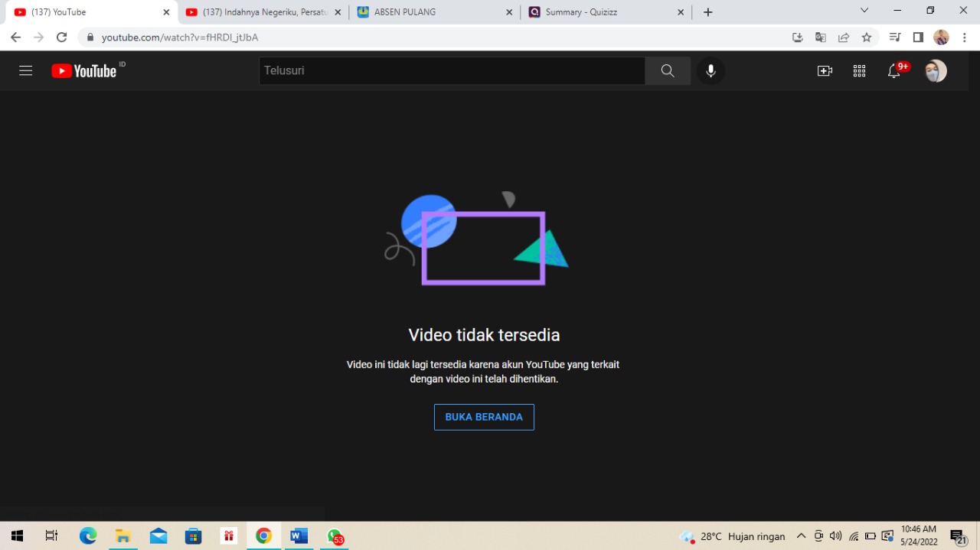Start a voice search with the microphone icon
The image size is (980, 550).
[710, 70]
